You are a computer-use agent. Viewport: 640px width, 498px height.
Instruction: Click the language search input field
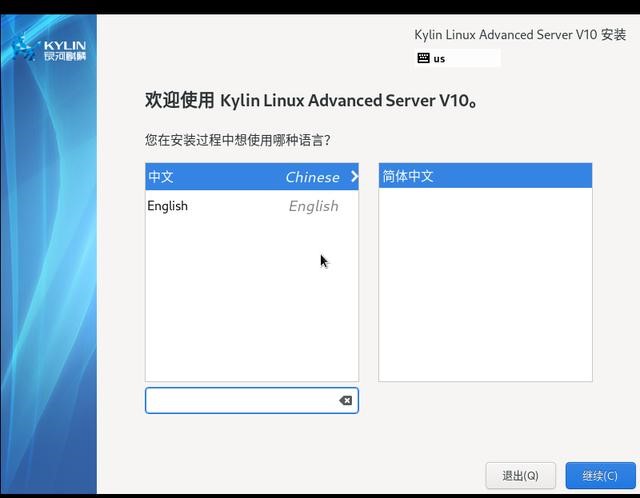point(252,400)
